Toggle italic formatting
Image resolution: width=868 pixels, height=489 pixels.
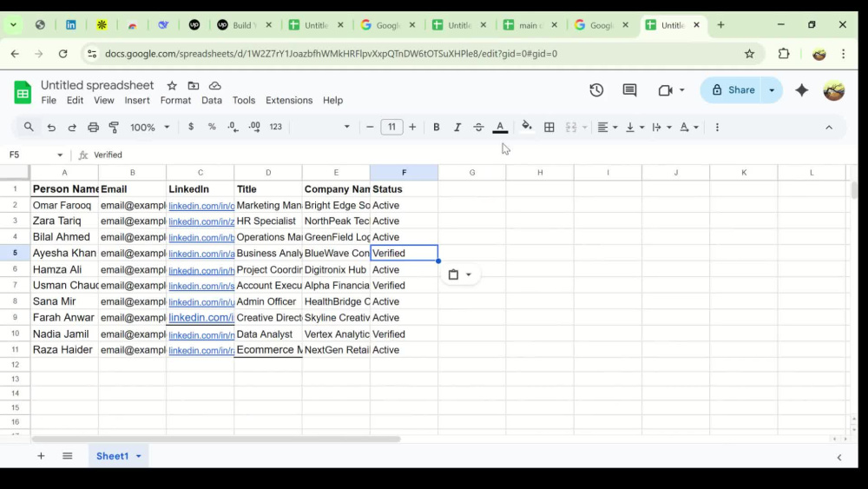pos(457,128)
